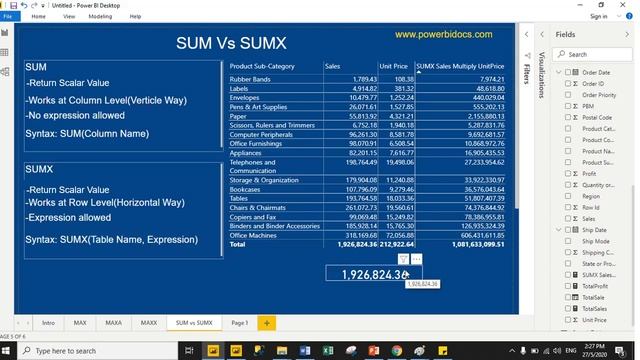Open the Modeling ribbon tab
Image resolution: width=640 pixels, height=360 pixels.
pos(100,16)
